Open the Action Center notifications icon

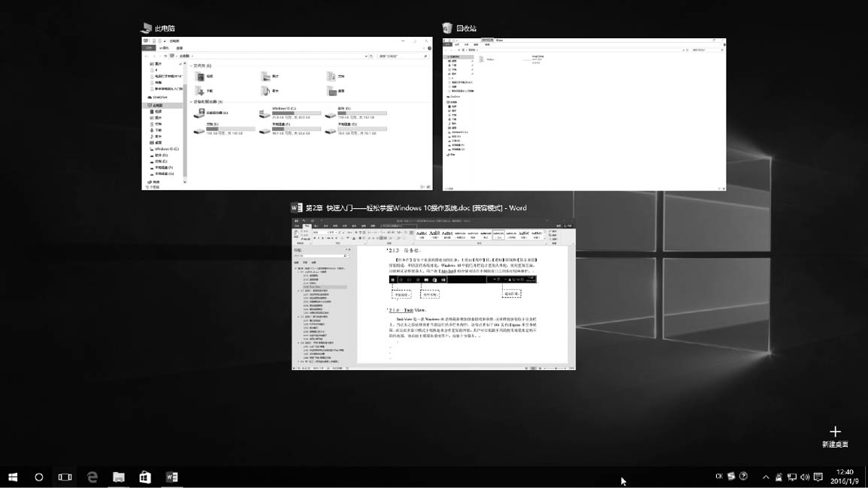[x=818, y=477]
